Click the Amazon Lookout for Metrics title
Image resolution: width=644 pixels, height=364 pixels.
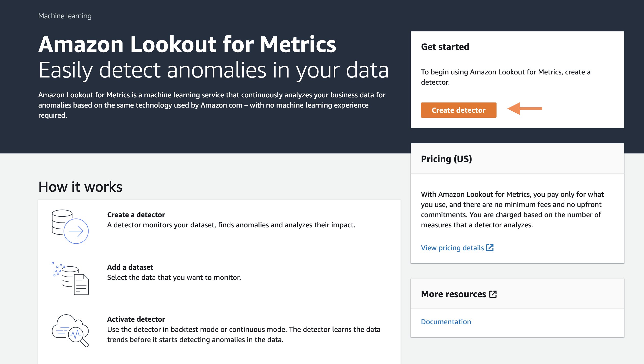point(187,44)
